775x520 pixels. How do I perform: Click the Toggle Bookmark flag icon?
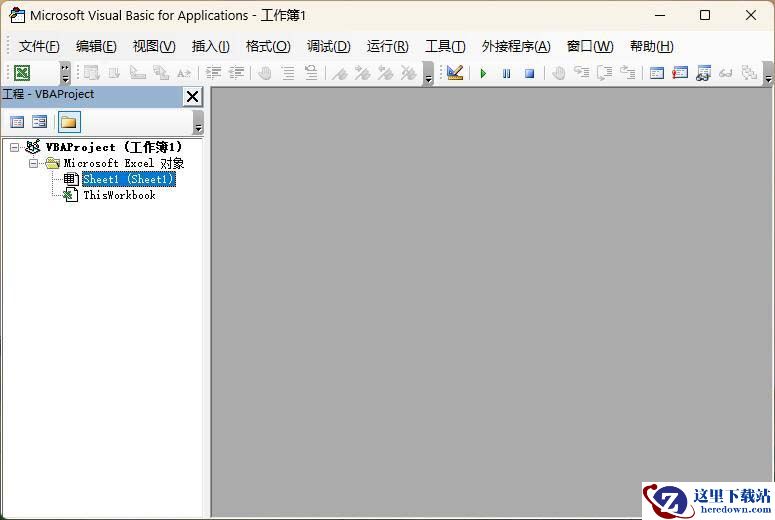[x=340, y=73]
